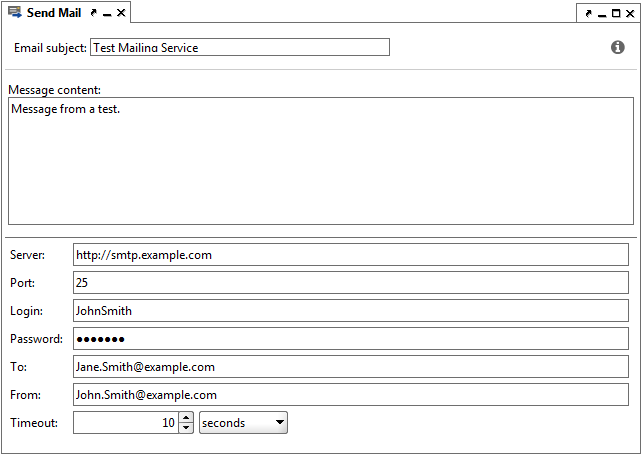Decrease timeout with the down spinner arrow
Viewport: 642px width, 455px height.
tap(186, 428)
